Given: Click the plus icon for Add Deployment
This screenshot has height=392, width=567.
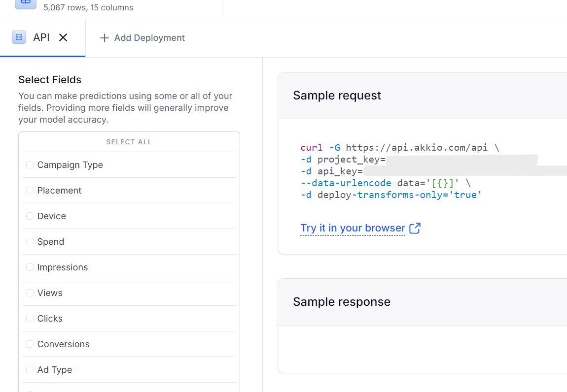Looking at the screenshot, I should (x=104, y=38).
